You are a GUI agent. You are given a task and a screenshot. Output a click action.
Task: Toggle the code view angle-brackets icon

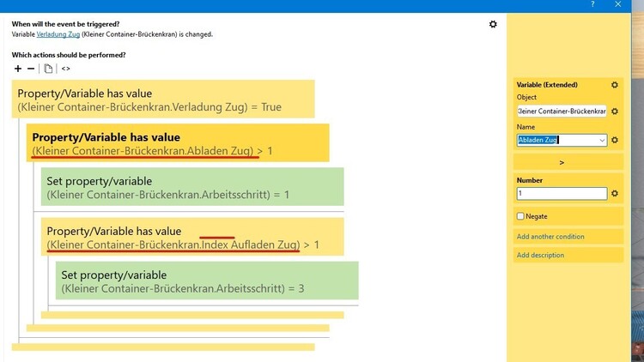pos(66,69)
